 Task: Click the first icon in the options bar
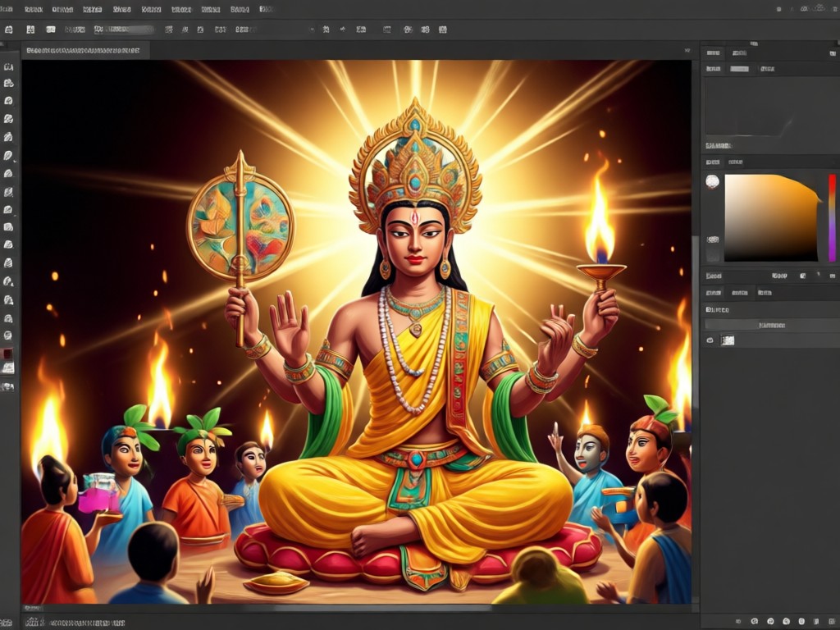pos(7,30)
